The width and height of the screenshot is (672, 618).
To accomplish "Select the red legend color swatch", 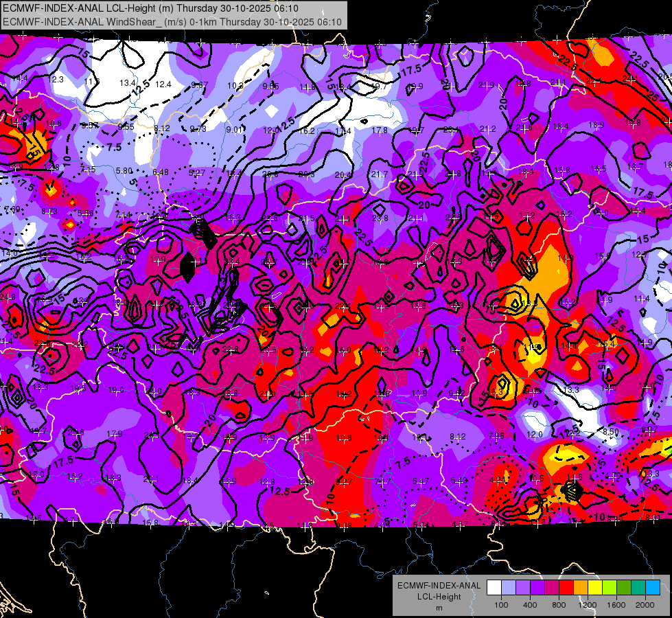I will [566, 588].
